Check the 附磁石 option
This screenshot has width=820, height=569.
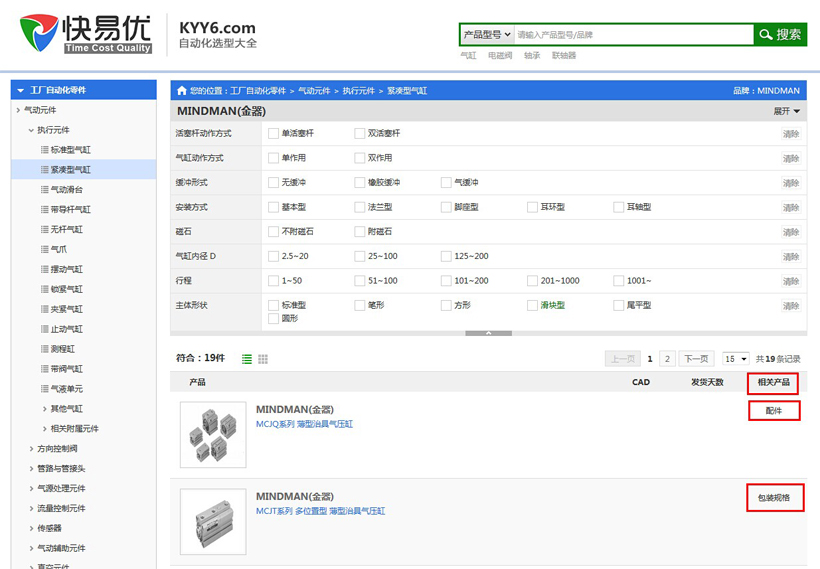coord(359,232)
